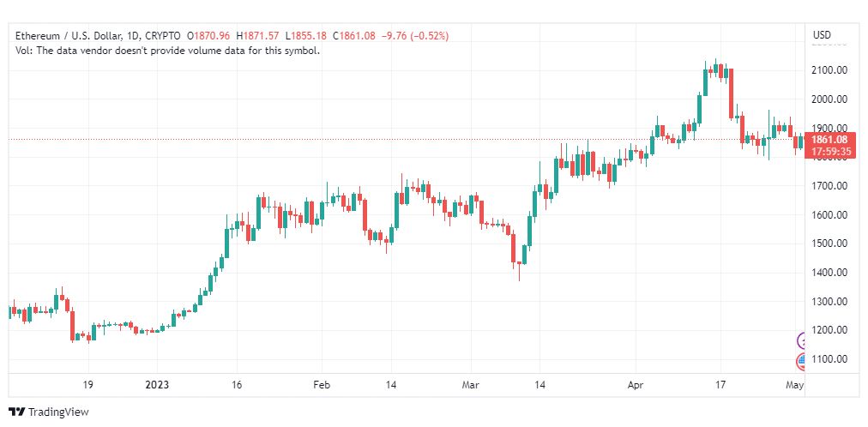Image resolution: width=868 pixels, height=427 pixels.
Task: Open the US flag economic event icon
Action: click(801, 362)
